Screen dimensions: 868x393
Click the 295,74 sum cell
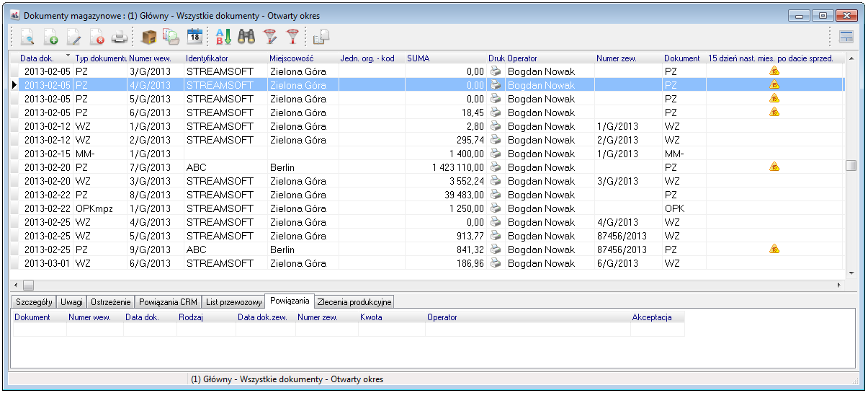click(445, 140)
